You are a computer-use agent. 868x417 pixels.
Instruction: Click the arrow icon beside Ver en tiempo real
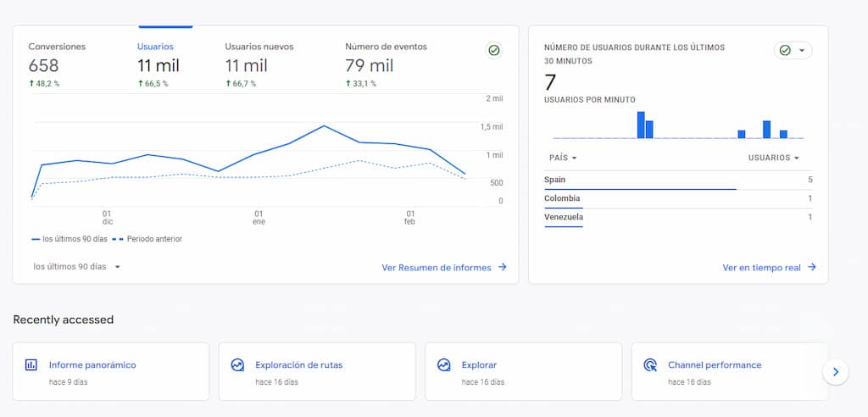(811, 267)
